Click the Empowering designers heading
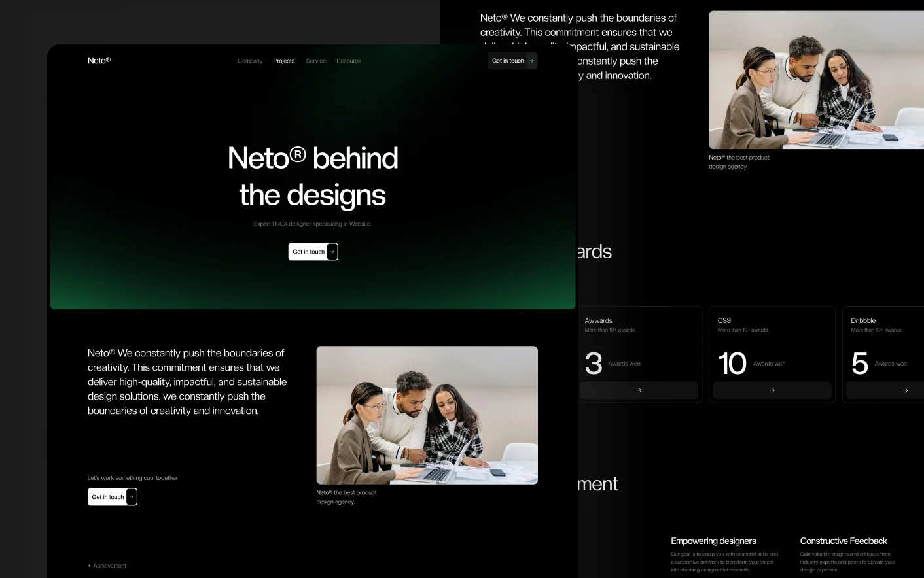 click(x=713, y=541)
